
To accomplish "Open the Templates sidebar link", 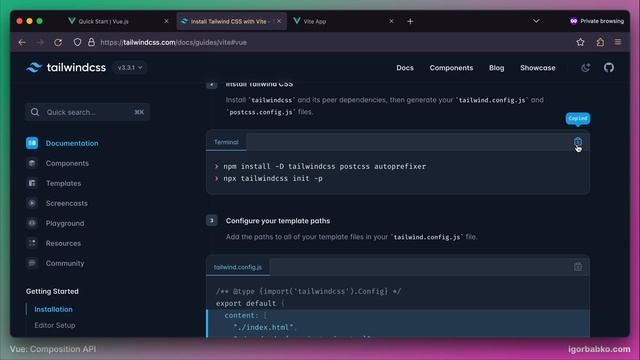I will 63,183.
